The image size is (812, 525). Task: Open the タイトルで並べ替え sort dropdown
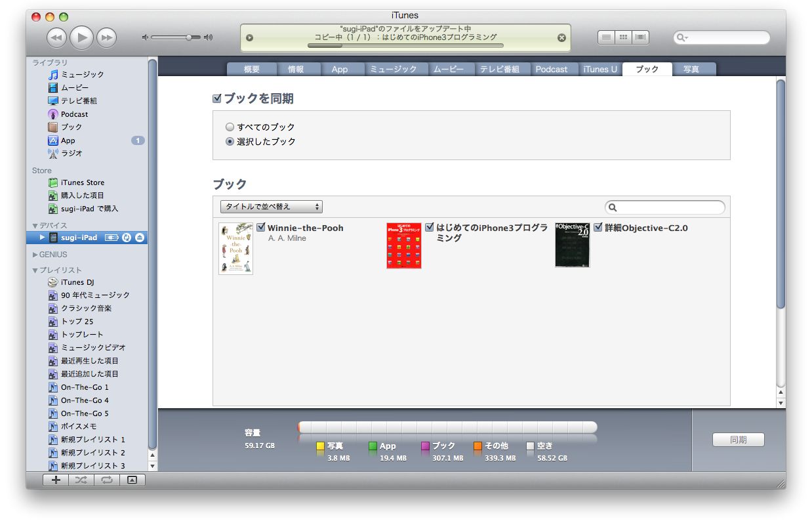(271, 207)
